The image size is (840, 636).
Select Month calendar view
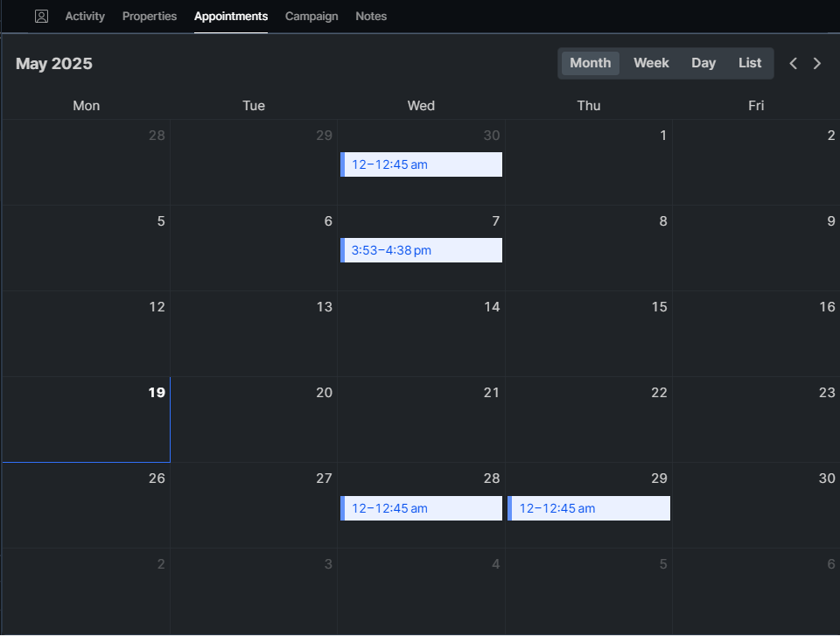click(x=591, y=63)
